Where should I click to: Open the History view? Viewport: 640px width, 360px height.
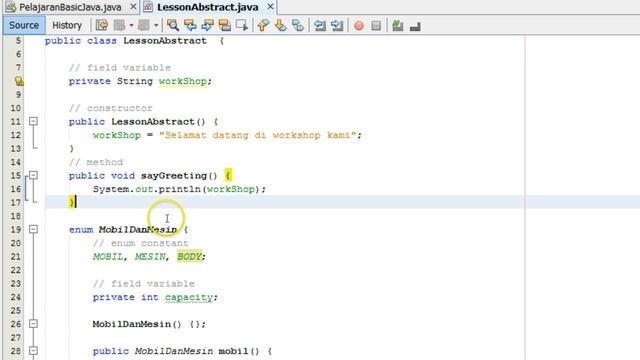[67, 25]
